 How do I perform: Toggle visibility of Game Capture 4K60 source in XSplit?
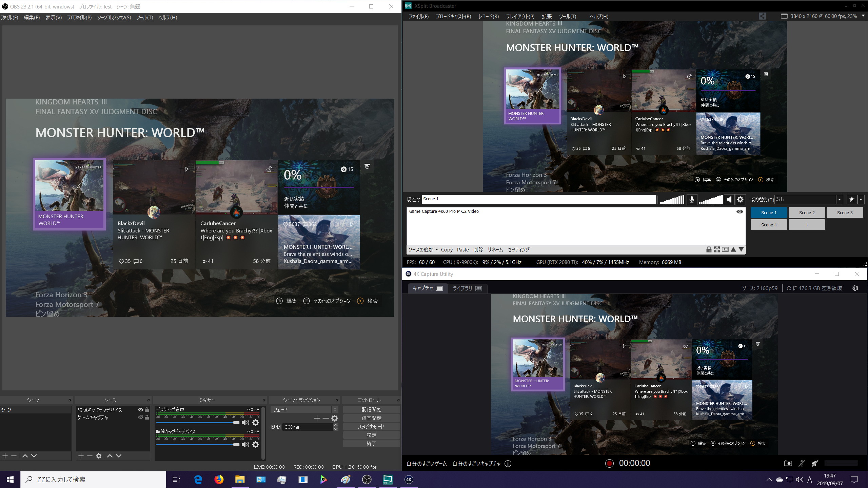(740, 211)
